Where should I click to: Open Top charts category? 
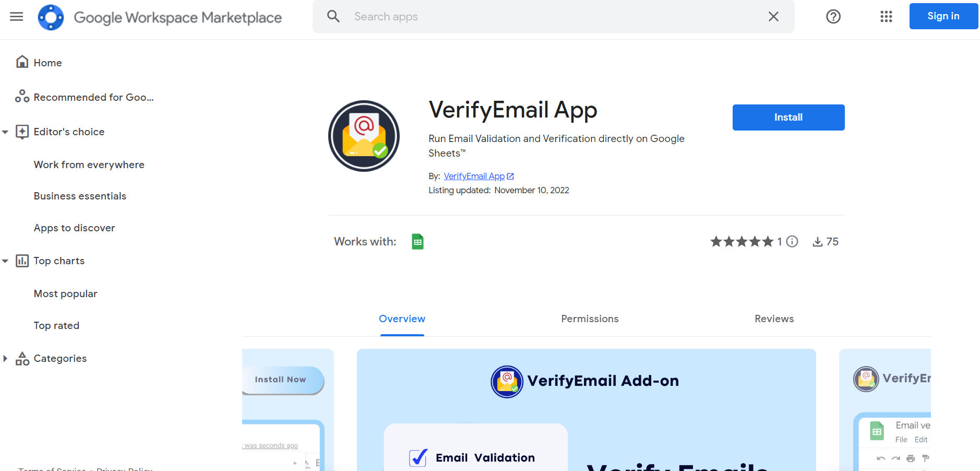coord(59,261)
